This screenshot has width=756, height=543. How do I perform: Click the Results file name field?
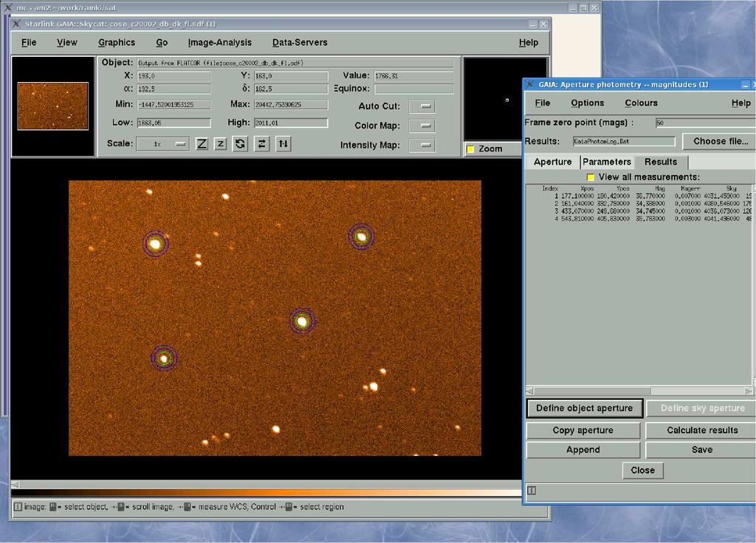(624, 141)
